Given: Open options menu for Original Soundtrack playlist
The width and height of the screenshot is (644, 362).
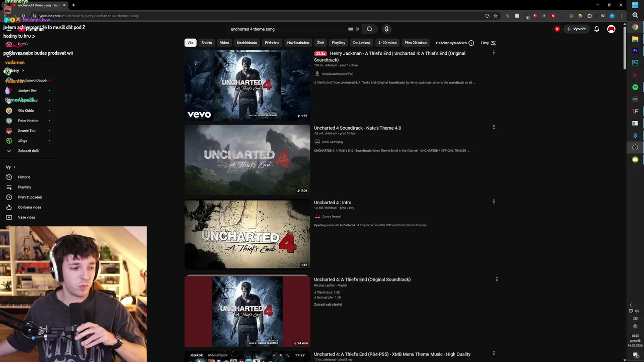Looking at the screenshot, I should click(497, 279).
